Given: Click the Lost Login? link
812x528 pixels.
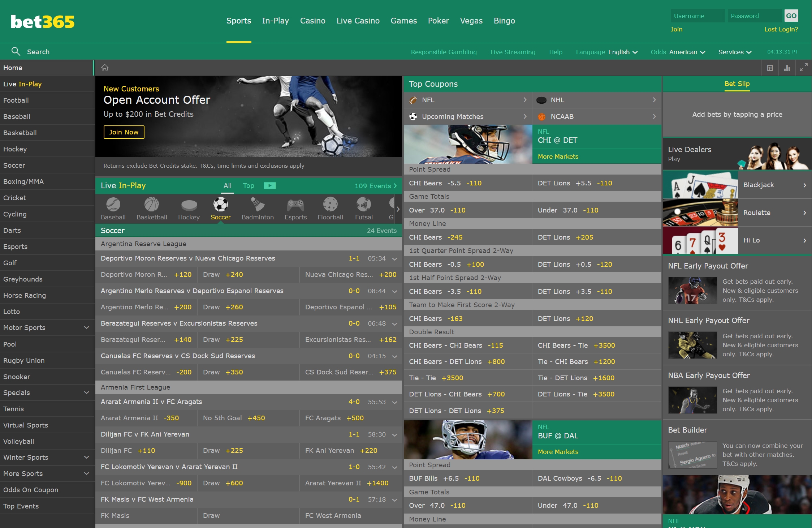Looking at the screenshot, I should click(781, 29).
